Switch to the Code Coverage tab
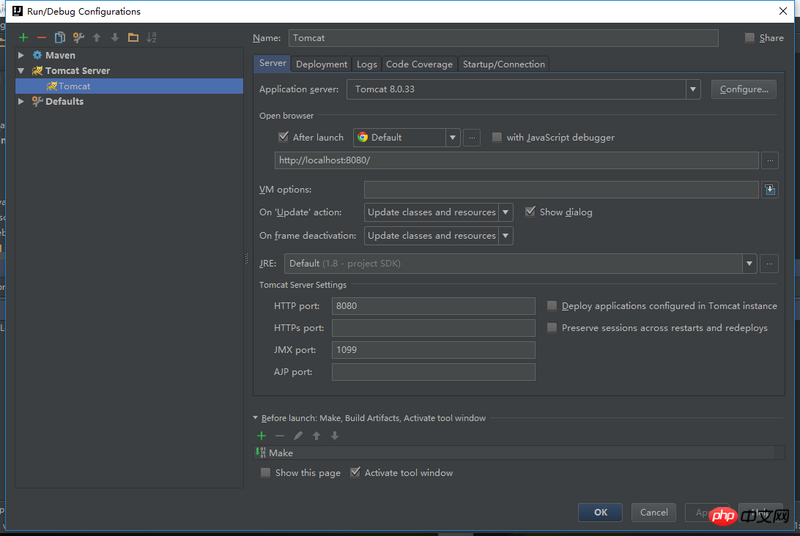Image resolution: width=800 pixels, height=536 pixels. [419, 64]
